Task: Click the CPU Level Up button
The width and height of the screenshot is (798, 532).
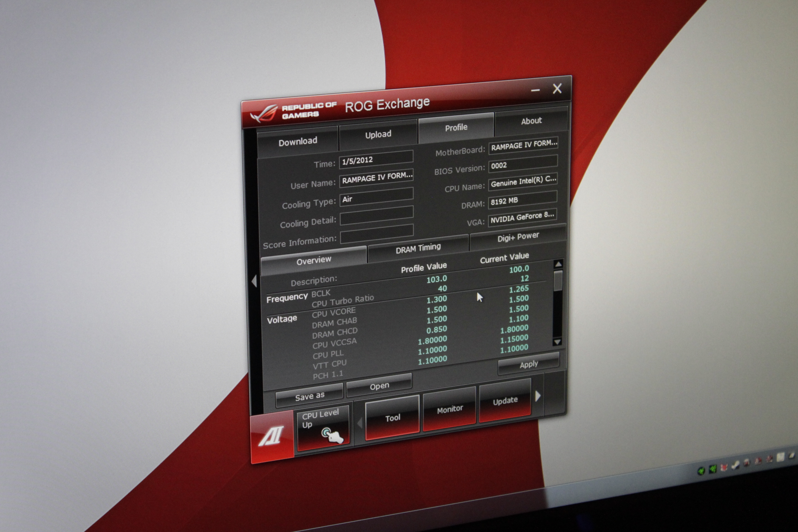Action: (323, 428)
